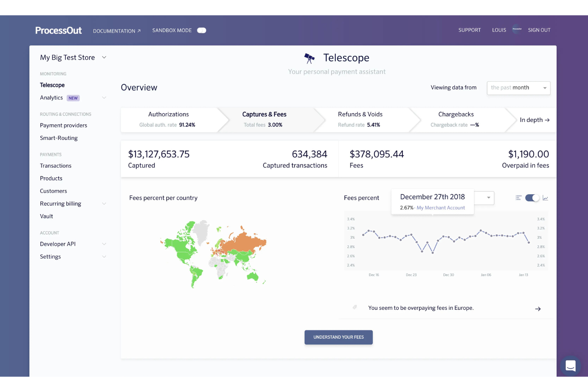Click the arrow next to overpaying fees notice
588x392 pixels.
[x=538, y=309]
